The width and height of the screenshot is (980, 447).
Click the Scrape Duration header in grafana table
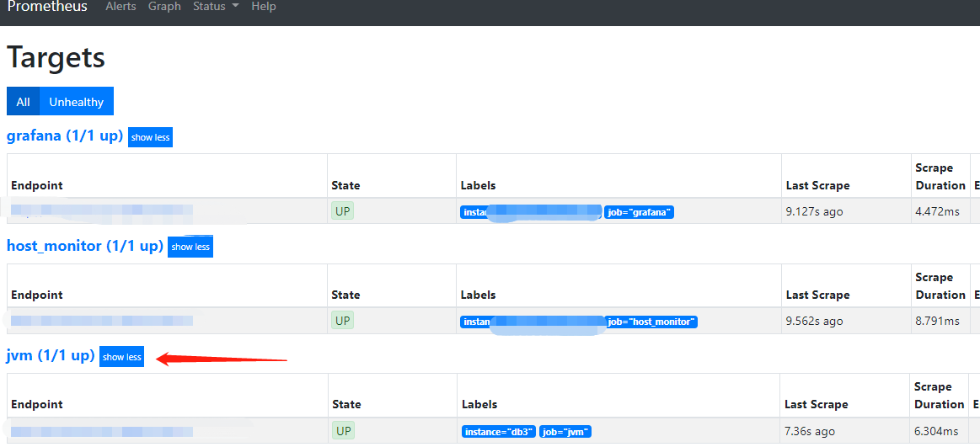[940, 177]
